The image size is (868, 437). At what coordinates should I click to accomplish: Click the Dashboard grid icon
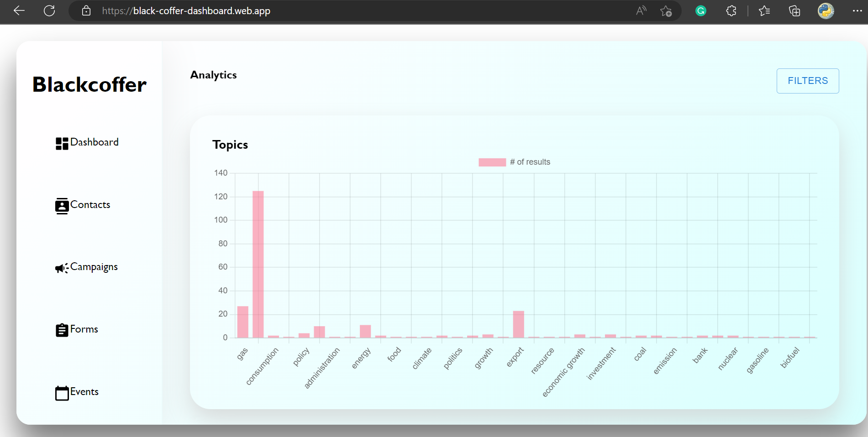pyautogui.click(x=62, y=144)
